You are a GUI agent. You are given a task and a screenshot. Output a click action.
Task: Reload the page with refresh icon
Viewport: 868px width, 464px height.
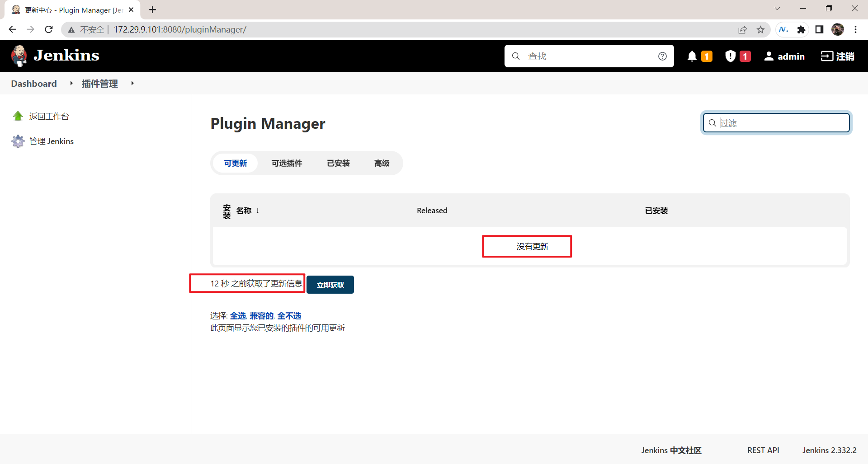pyautogui.click(x=49, y=29)
